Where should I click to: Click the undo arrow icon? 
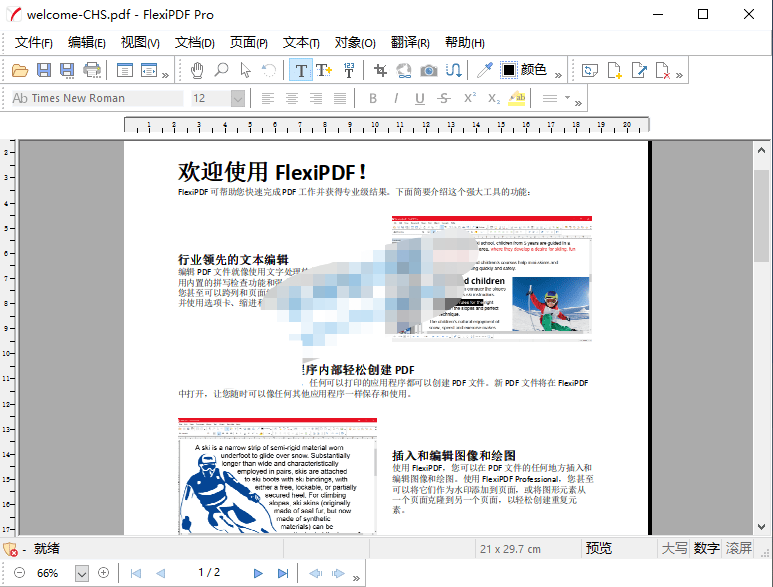tap(269, 70)
